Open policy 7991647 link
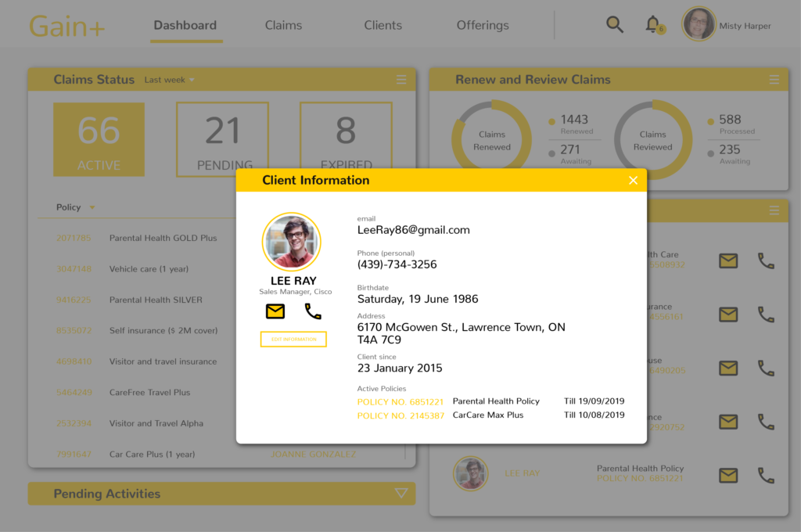 point(74,455)
